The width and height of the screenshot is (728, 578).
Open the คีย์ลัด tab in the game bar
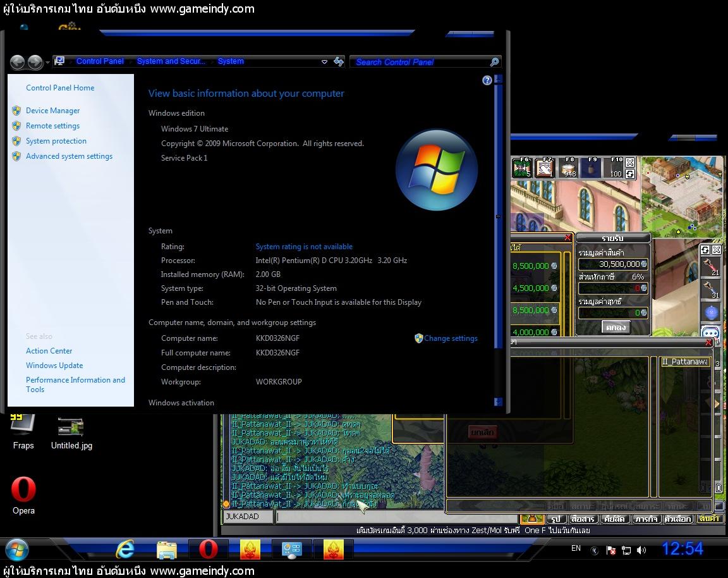614,519
